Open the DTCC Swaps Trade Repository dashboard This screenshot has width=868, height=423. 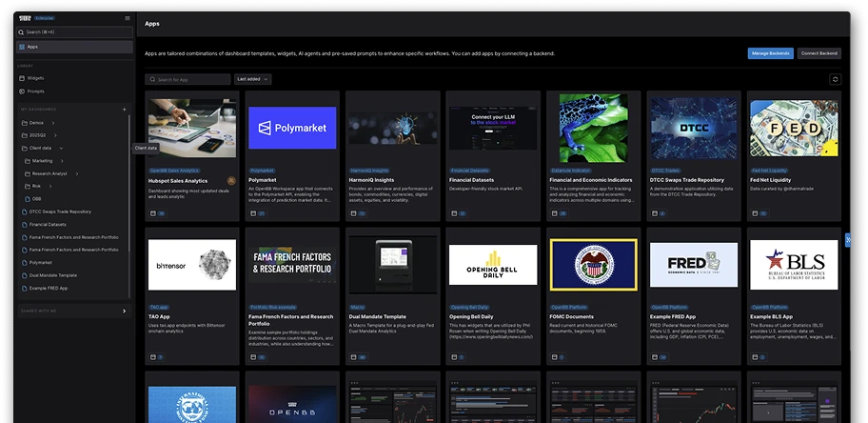pos(60,211)
